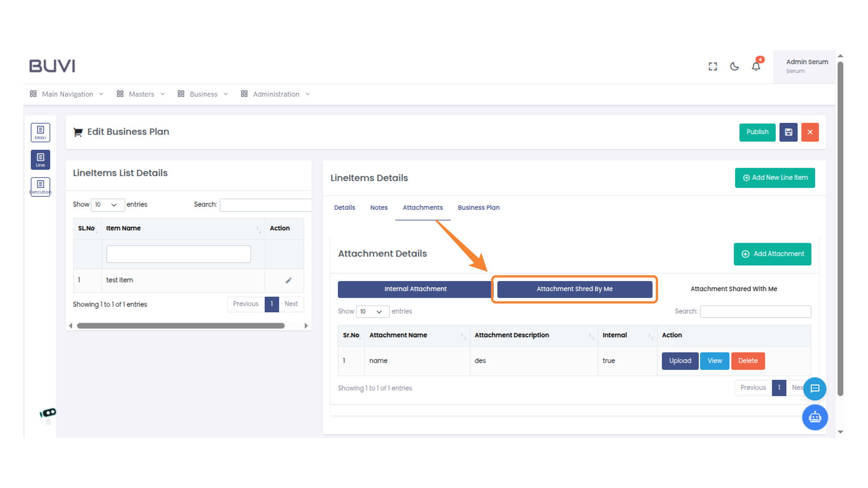Show Attachment Shared With Me
The width and height of the screenshot is (868, 488).
click(733, 289)
